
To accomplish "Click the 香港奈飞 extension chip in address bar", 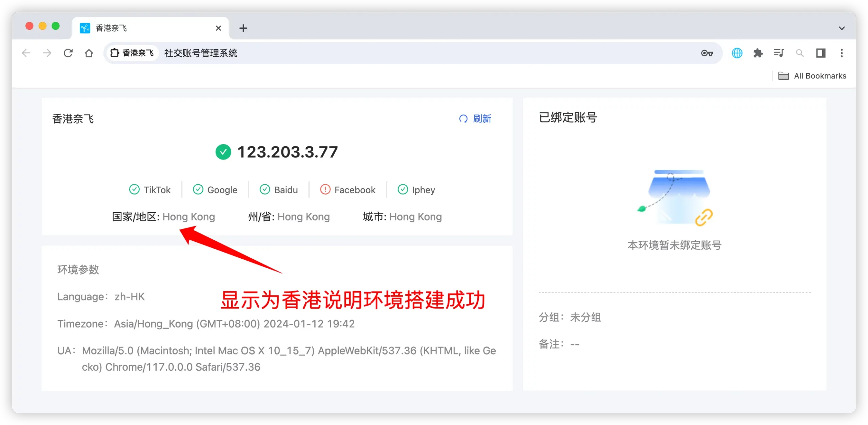I will coord(132,53).
